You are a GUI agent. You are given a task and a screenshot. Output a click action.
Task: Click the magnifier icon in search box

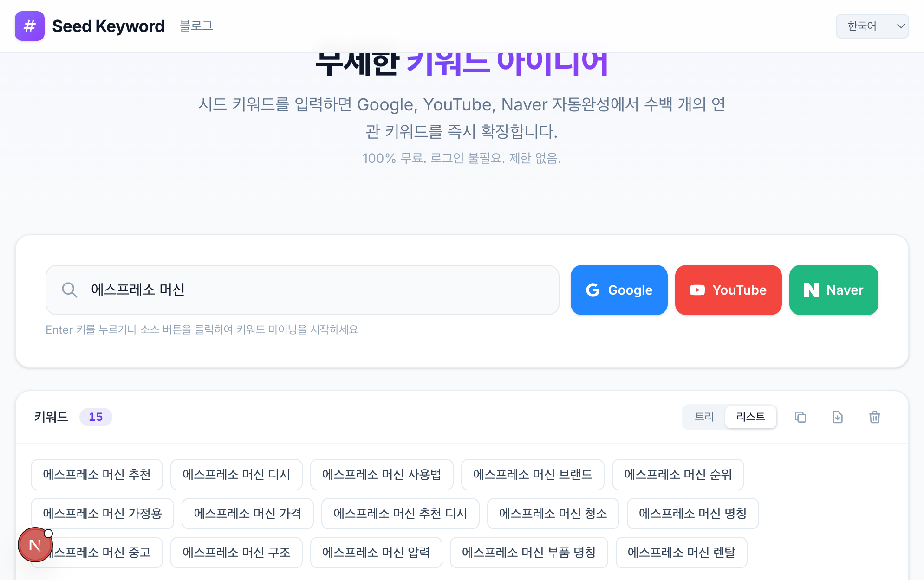click(x=70, y=290)
